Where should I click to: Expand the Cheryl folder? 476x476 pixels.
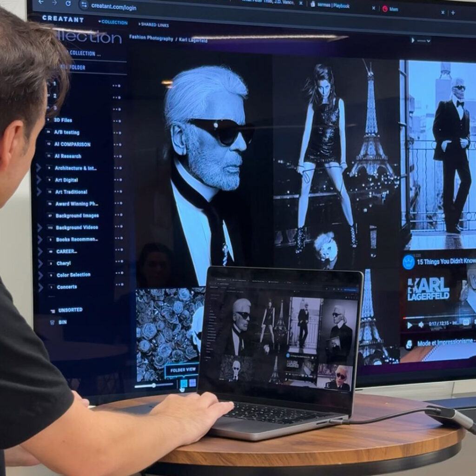point(40,264)
